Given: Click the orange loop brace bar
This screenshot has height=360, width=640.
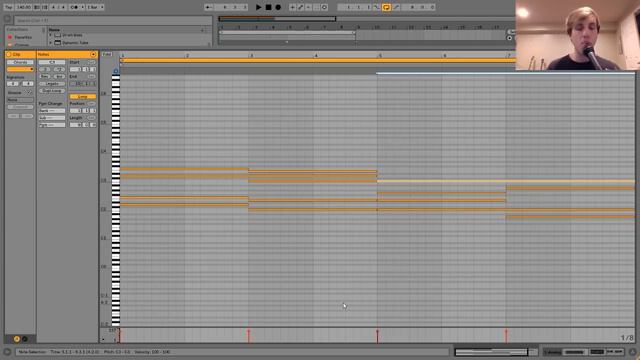Looking at the screenshot, I should 318,60.
